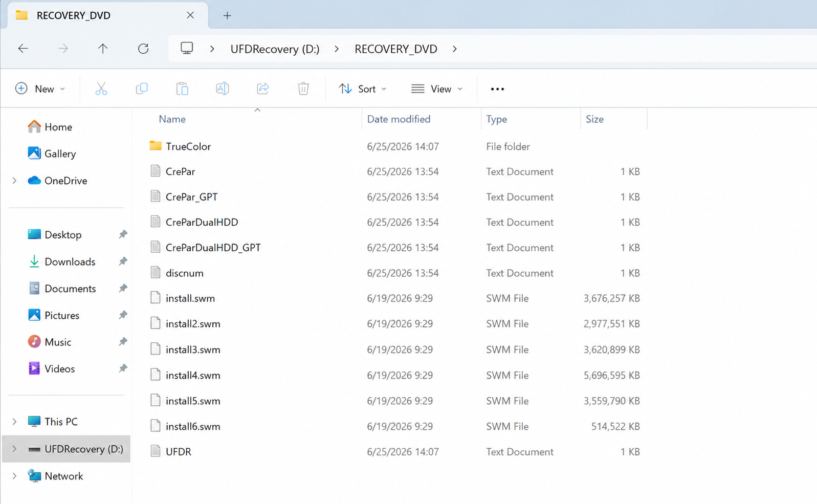This screenshot has width=817, height=504.
Task: Go back with the Back arrow
Action: [23, 49]
